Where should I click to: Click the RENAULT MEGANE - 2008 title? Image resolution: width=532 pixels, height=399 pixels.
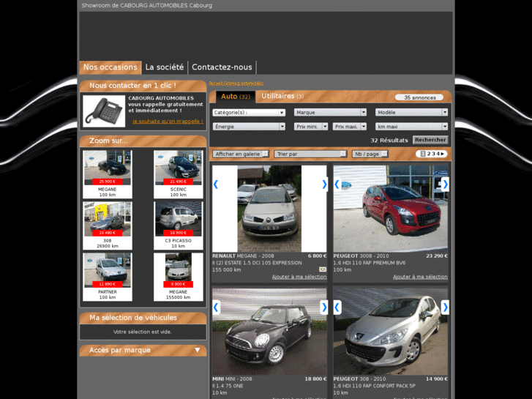243,256
